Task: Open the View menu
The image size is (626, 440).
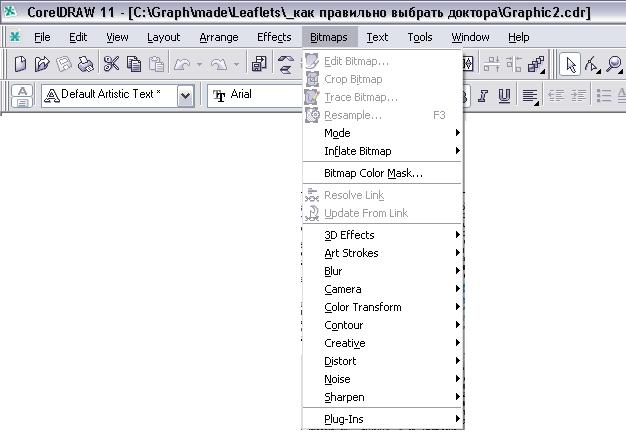Action: coord(117,37)
